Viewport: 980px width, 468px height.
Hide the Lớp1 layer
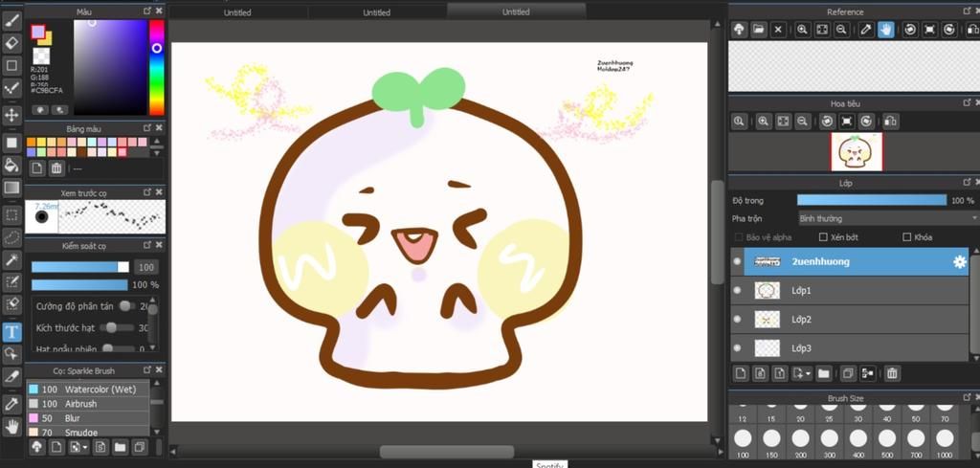click(738, 291)
